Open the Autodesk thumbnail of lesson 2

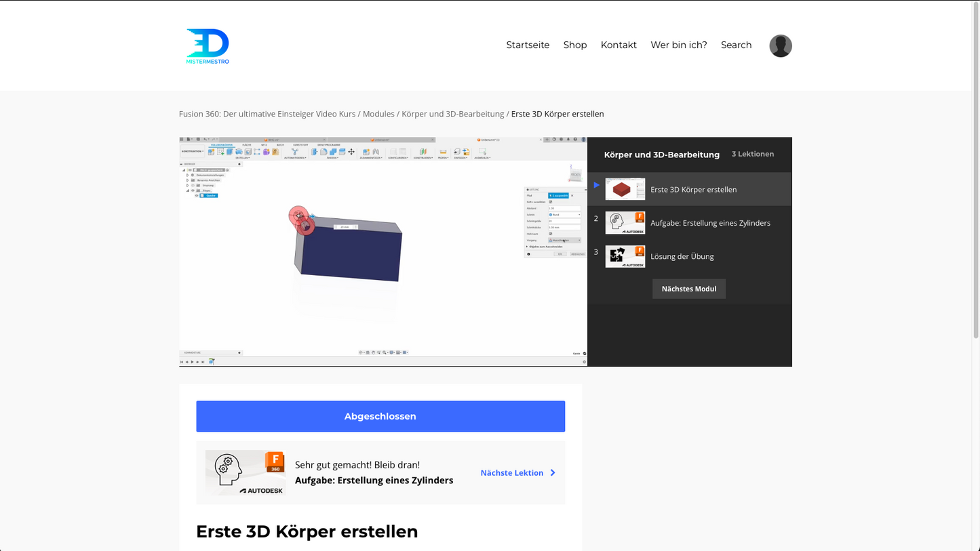625,223
